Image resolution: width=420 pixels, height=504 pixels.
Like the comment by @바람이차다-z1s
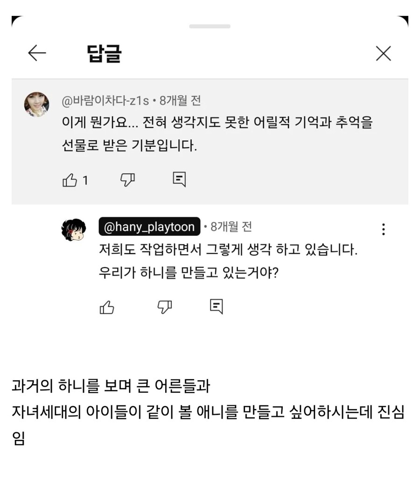coord(70,180)
